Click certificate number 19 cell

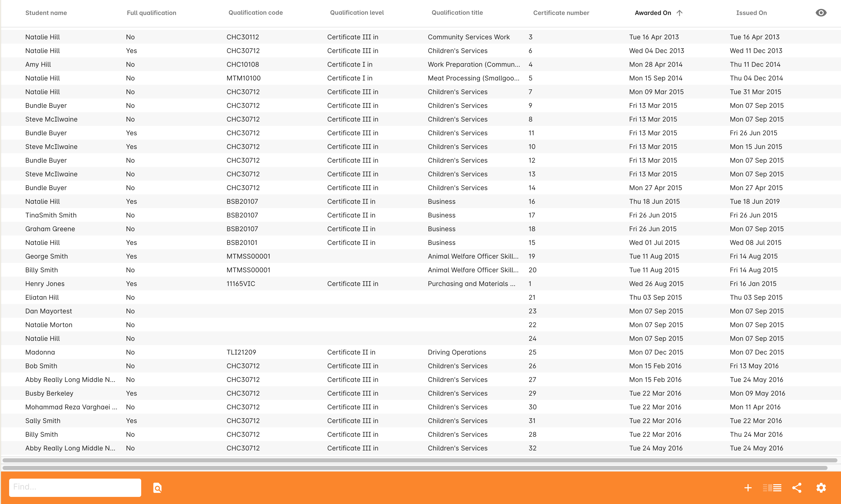point(531,256)
